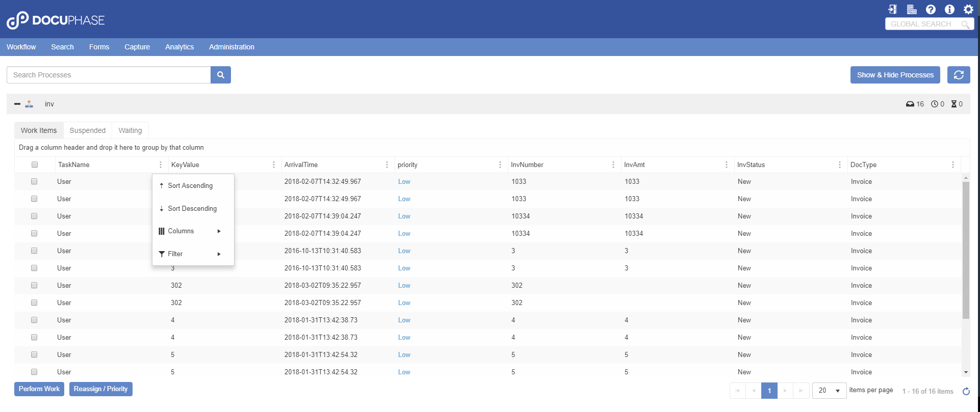
Task: Open the InvNumber column menu dots
Action: 613,164
